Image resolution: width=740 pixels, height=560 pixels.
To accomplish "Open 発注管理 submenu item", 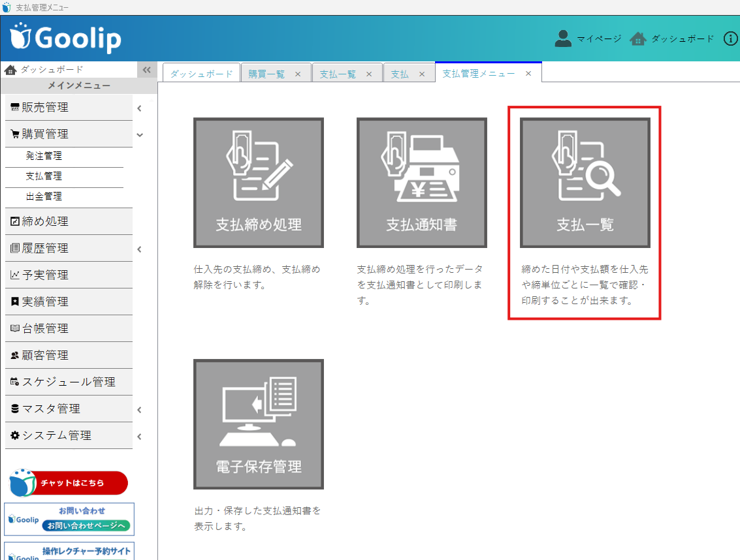I will [x=43, y=156].
